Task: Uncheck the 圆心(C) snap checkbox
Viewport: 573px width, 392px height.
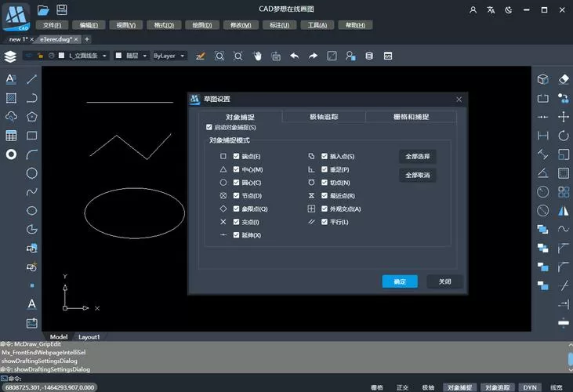Action: click(236, 183)
